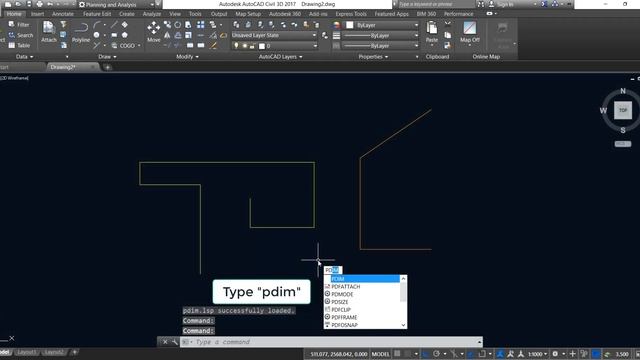
Task: Toggle the object snap icon in status bar
Action: [x=482, y=354]
